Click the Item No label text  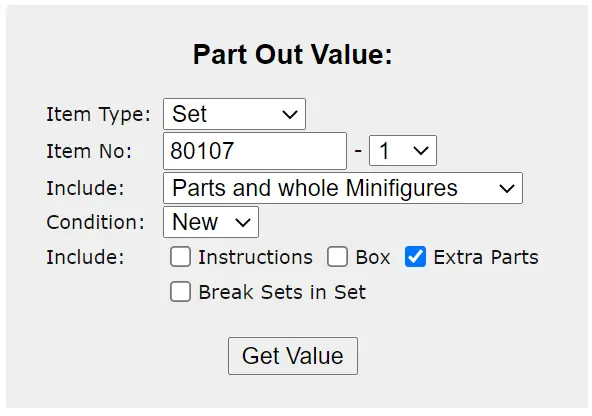click(x=89, y=151)
